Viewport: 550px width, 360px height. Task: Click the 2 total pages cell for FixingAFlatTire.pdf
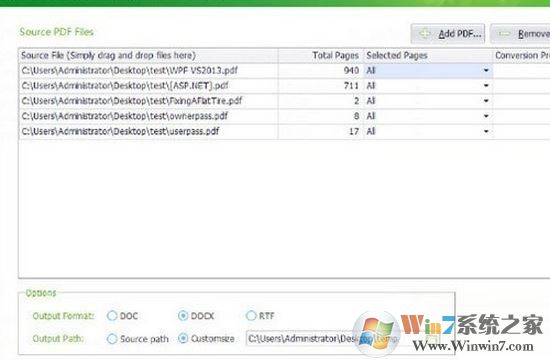[x=321, y=101]
